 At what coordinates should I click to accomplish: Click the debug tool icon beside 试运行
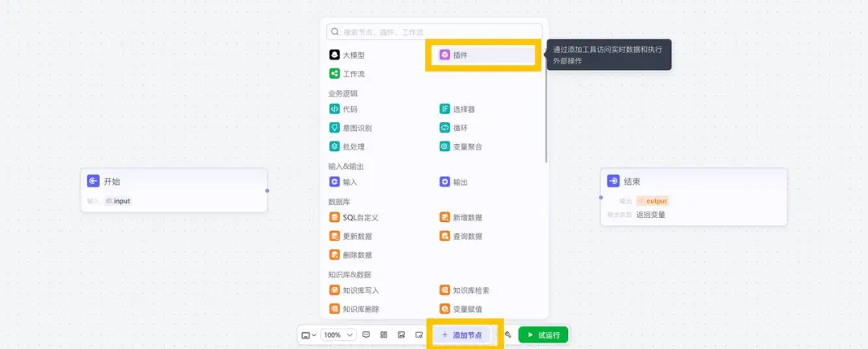pos(508,335)
